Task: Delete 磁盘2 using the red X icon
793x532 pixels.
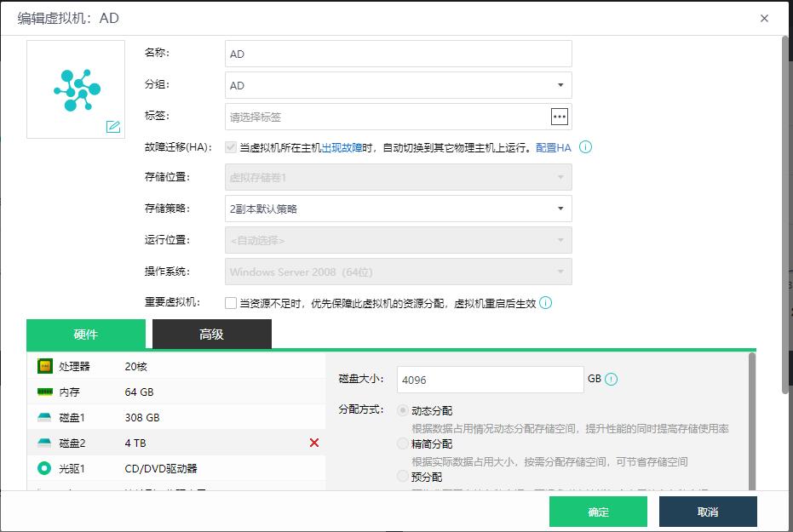Action: [x=314, y=443]
